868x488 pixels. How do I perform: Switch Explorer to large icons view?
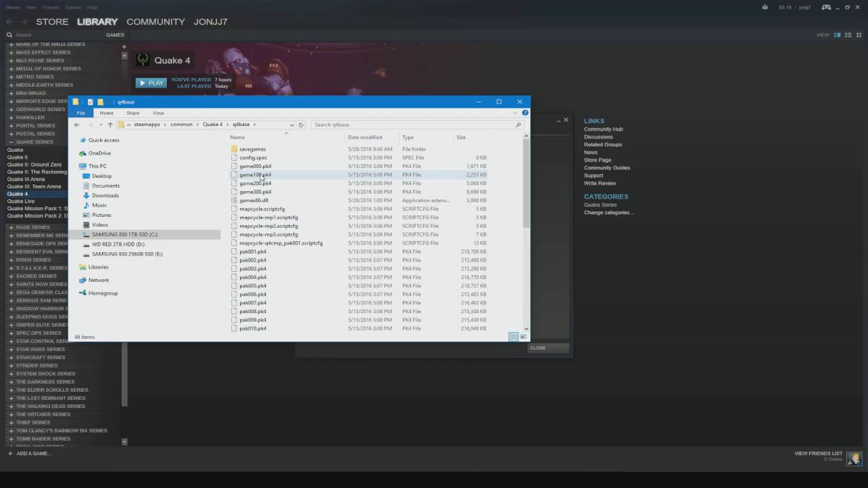[x=523, y=337]
